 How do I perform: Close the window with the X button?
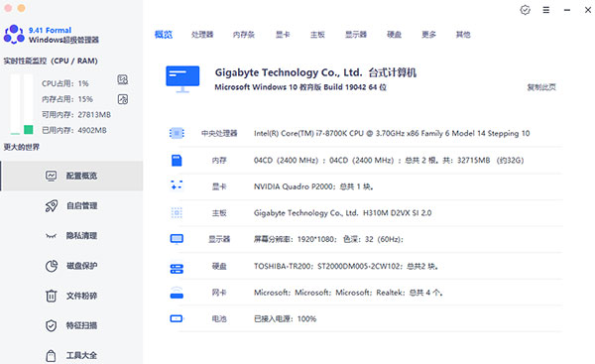[588, 10]
